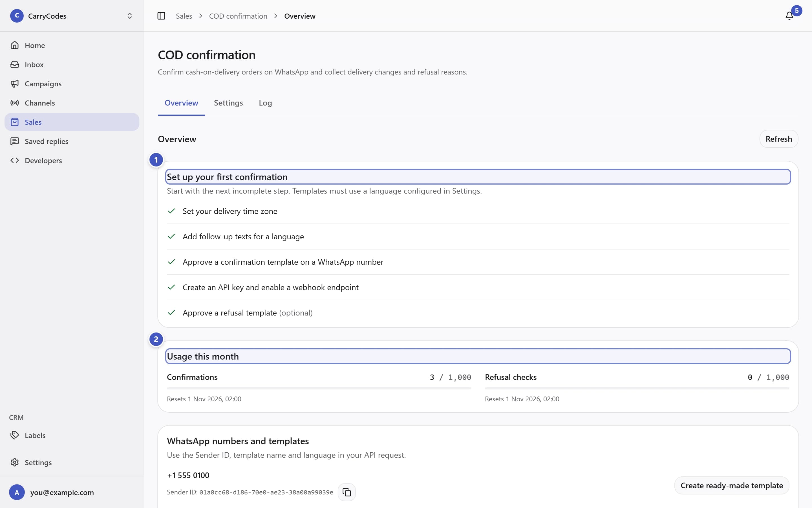This screenshot has height=508, width=812.
Task: Select the Sales shopping bag icon
Action: 14,122
